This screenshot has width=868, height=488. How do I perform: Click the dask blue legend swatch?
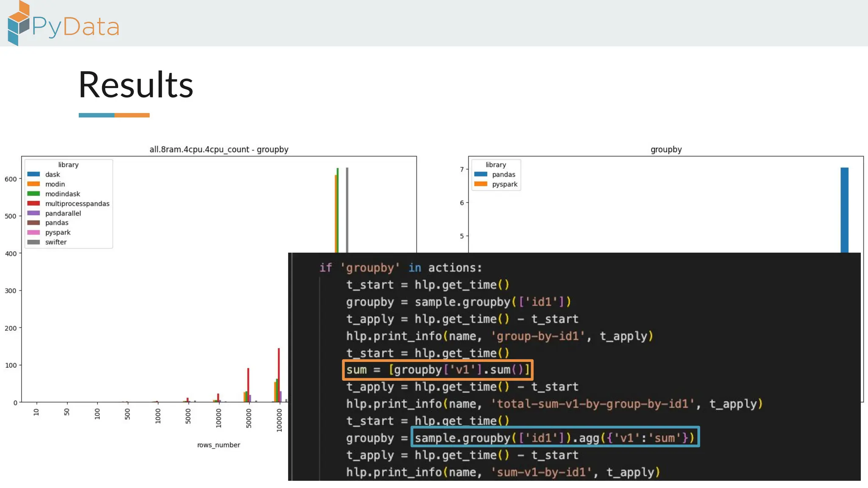33,174
